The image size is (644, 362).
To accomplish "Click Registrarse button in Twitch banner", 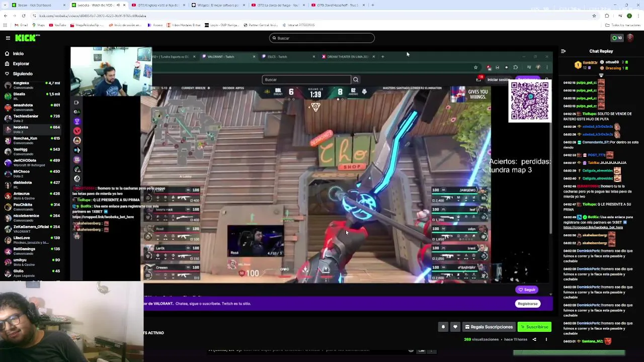I will coord(528,304).
